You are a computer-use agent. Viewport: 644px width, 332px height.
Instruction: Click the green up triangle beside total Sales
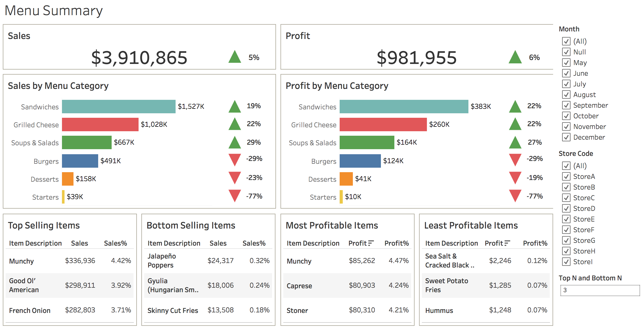coord(234,57)
